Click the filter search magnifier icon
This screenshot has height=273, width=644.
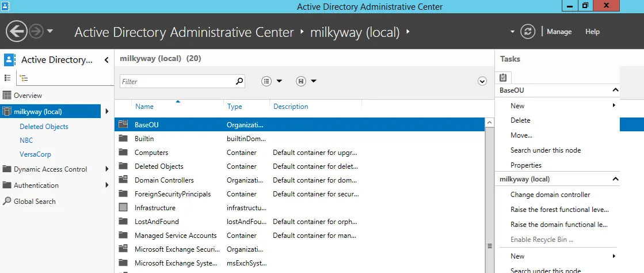coord(240,81)
